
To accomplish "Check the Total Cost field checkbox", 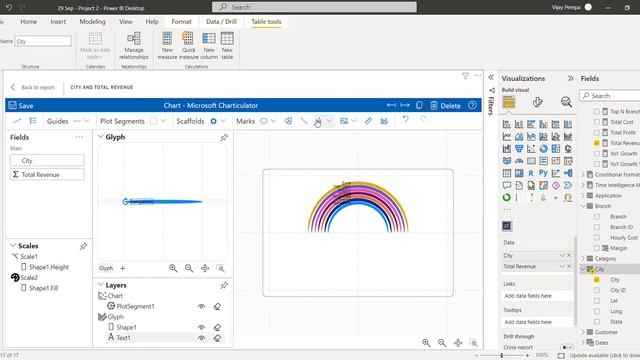I will (597, 122).
